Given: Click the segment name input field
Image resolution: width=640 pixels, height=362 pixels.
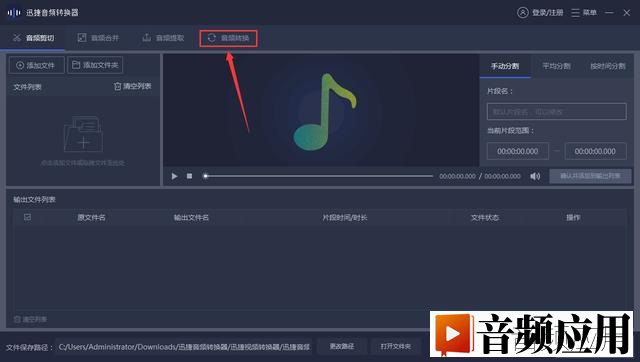Looking at the screenshot, I should point(557,111).
